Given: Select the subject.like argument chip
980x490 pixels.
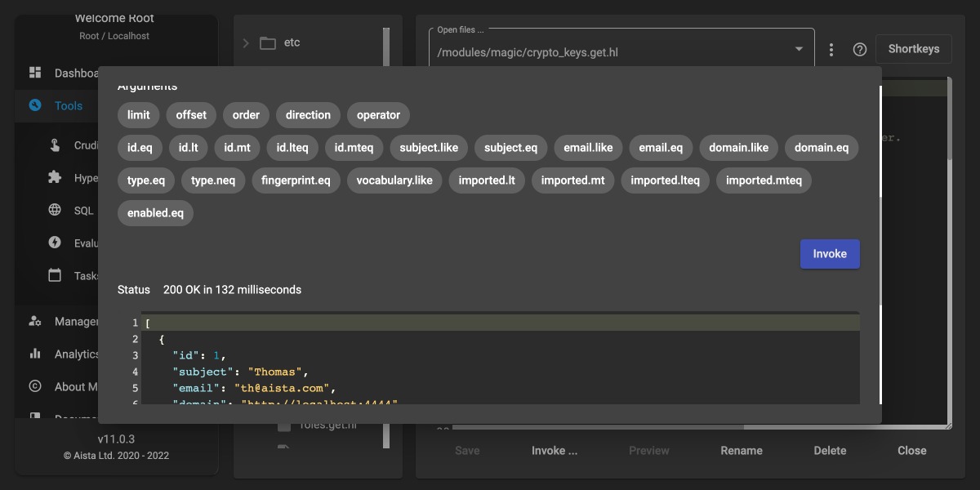Looking at the screenshot, I should [x=429, y=148].
